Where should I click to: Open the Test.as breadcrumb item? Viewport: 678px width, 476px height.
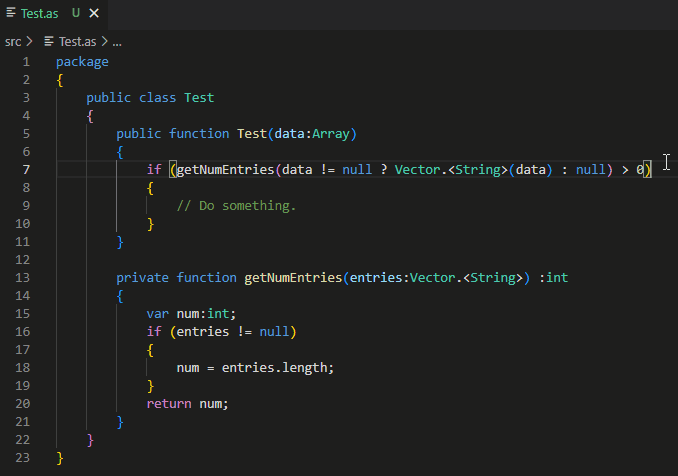[x=77, y=42]
